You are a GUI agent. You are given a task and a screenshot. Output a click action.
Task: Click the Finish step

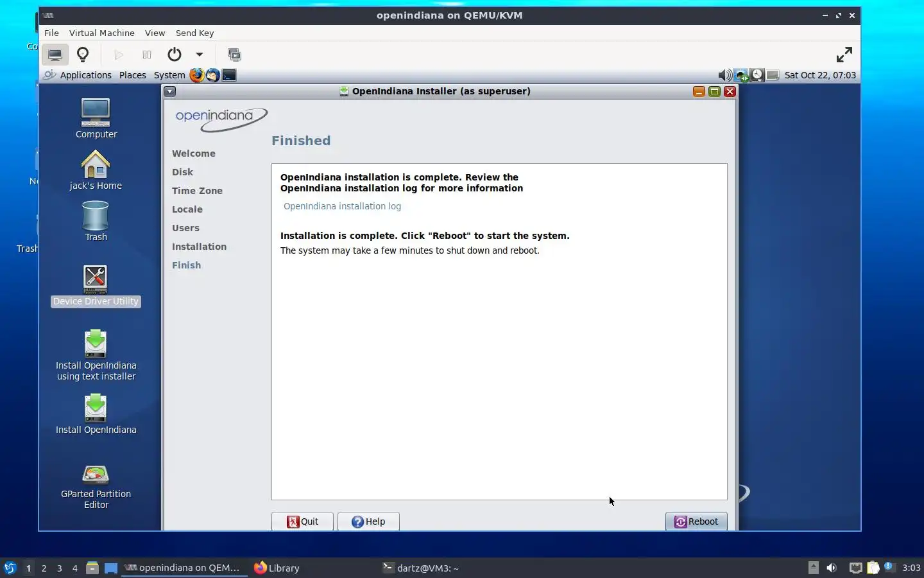pos(186,265)
